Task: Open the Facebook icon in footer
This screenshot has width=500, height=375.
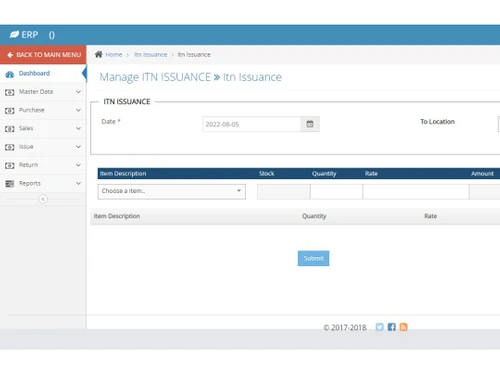Action: click(392, 327)
